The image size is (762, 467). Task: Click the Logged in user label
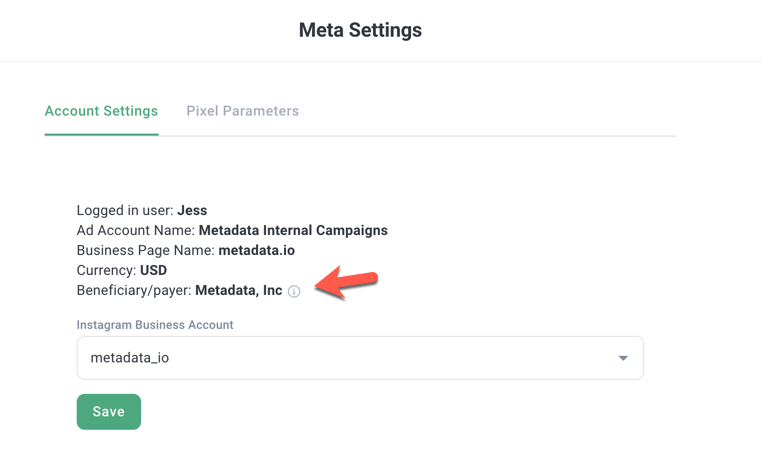pos(124,211)
